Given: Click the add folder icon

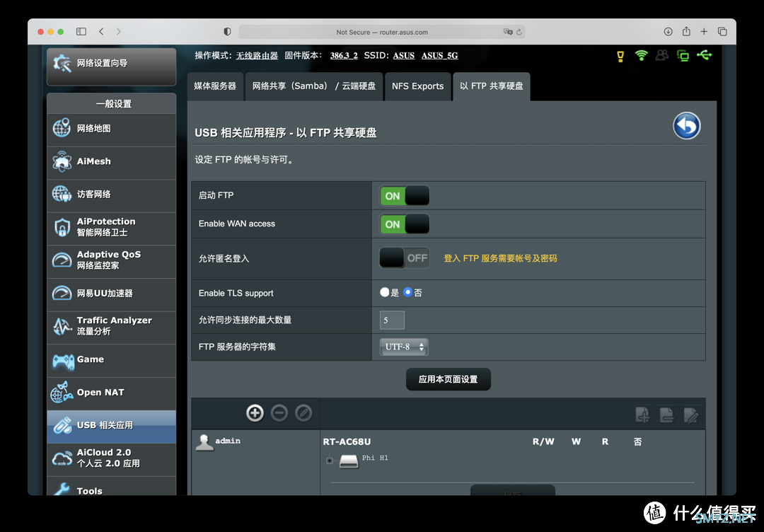Looking at the screenshot, I should point(642,415).
